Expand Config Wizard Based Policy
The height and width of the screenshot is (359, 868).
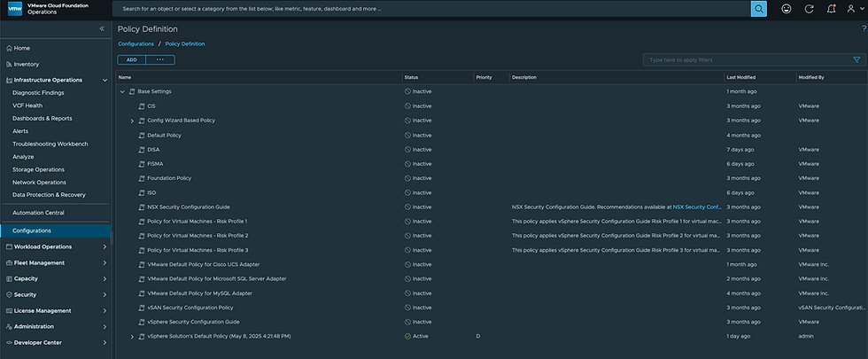132,121
